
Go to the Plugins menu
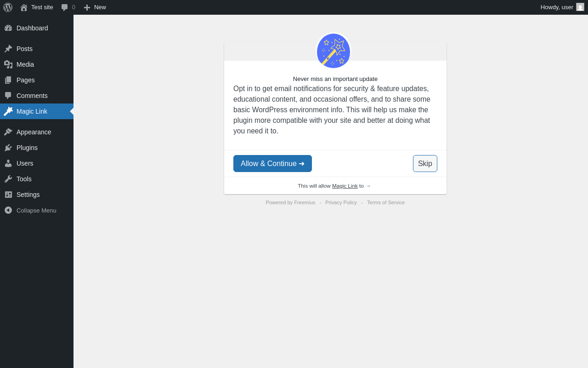[37, 148]
